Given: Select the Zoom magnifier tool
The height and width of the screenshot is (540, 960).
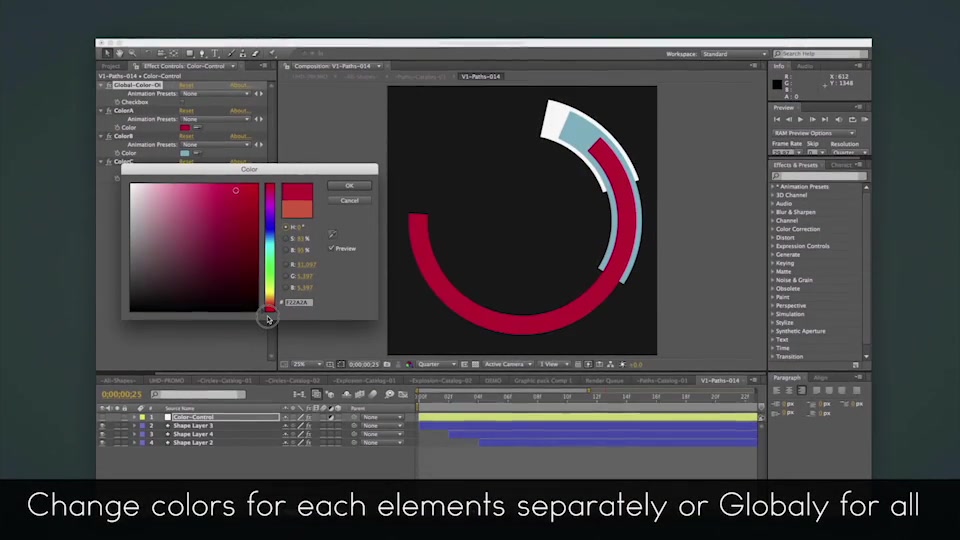Looking at the screenshot, I should pos(132,54).
